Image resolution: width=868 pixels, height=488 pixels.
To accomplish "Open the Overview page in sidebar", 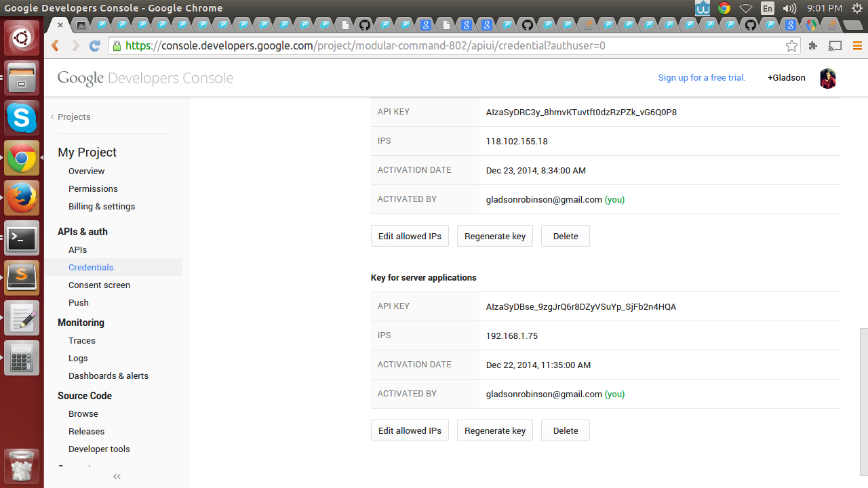I will click(86, 171).
